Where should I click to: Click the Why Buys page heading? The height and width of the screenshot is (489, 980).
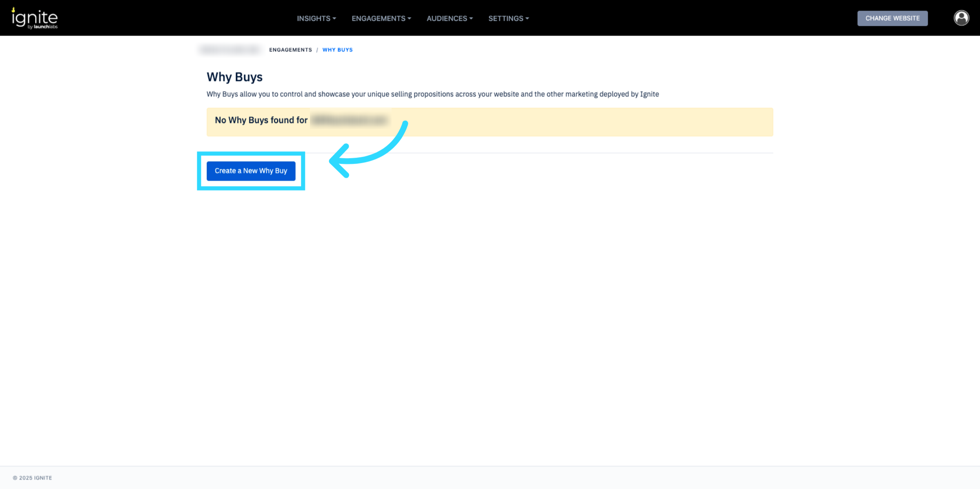click(234, 77)
